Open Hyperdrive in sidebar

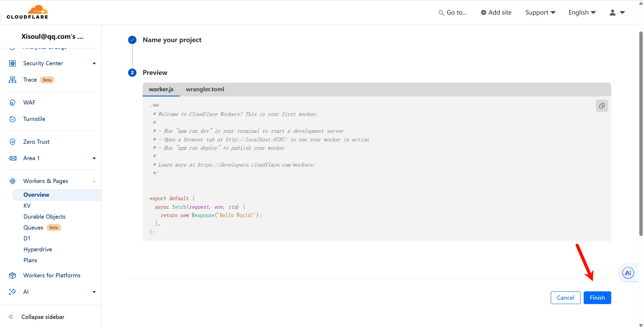tap(38, 249)
